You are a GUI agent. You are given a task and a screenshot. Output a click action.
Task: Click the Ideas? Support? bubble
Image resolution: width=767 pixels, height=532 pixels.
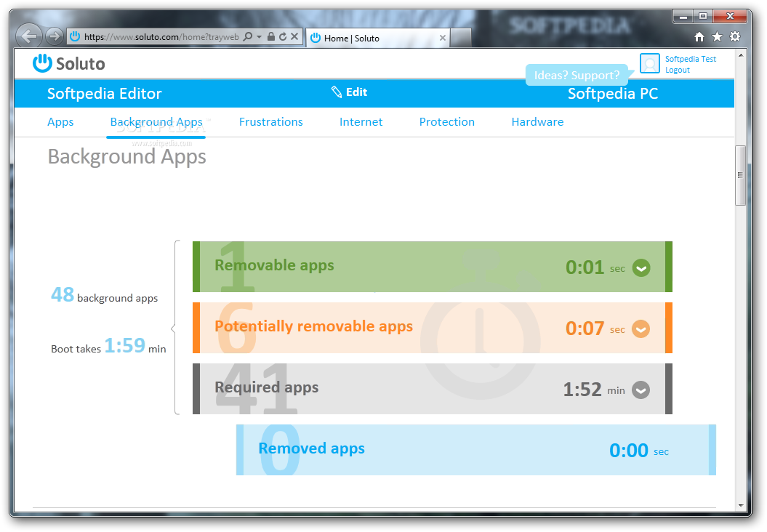[x=577, y=75]
